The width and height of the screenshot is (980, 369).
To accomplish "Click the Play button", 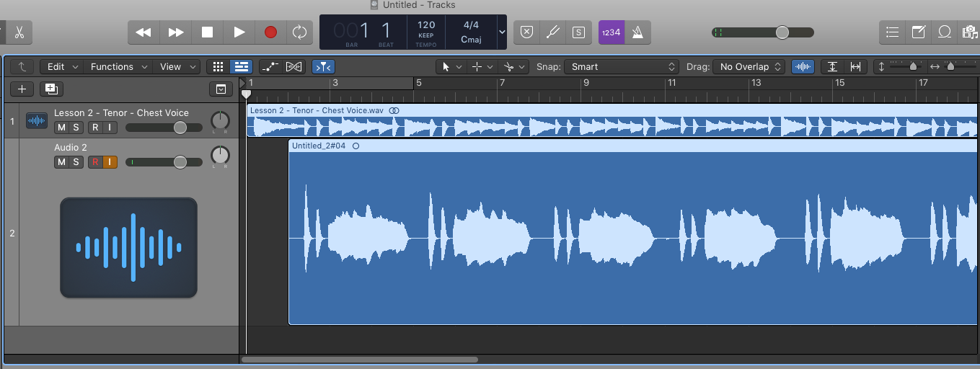I will (239, 32).
